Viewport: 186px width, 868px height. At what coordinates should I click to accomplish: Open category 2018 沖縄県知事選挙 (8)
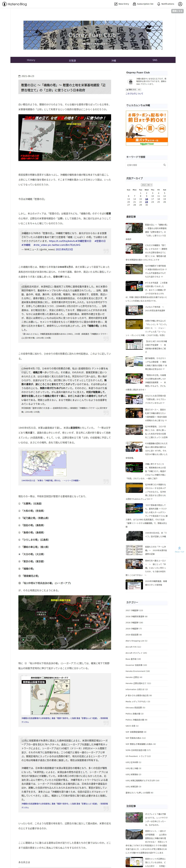136,616
